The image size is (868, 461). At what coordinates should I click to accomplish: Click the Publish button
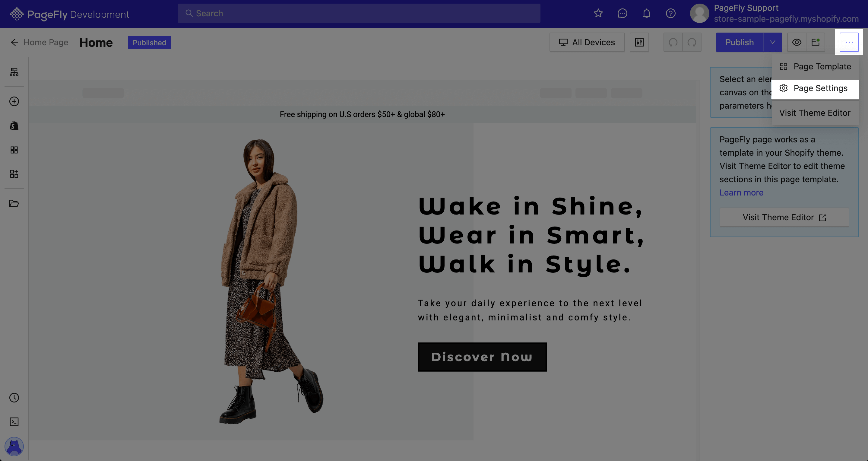[x=740, y=43]
